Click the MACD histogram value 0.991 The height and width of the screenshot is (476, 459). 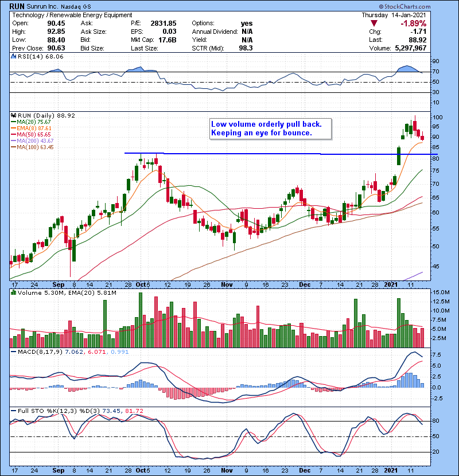120,352
